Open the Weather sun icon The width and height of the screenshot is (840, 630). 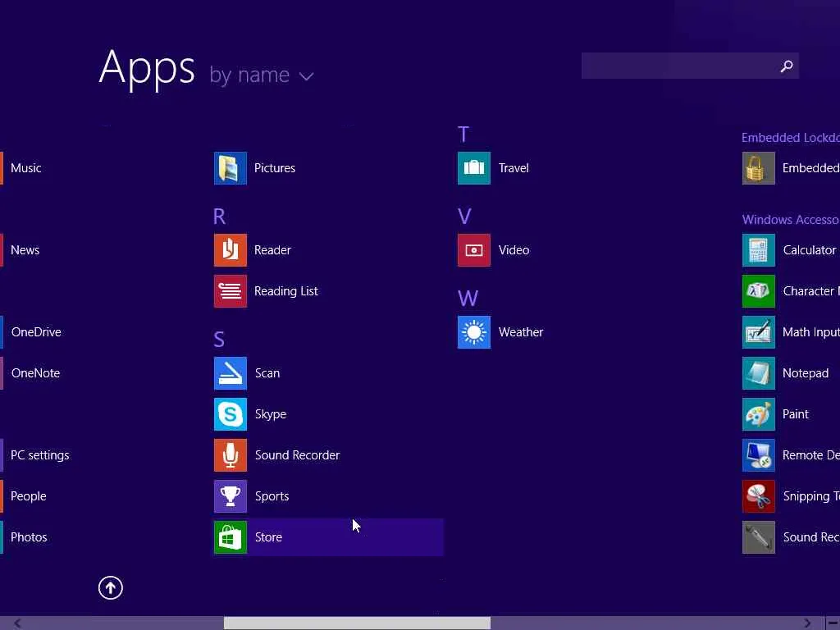tap(474, 332)
